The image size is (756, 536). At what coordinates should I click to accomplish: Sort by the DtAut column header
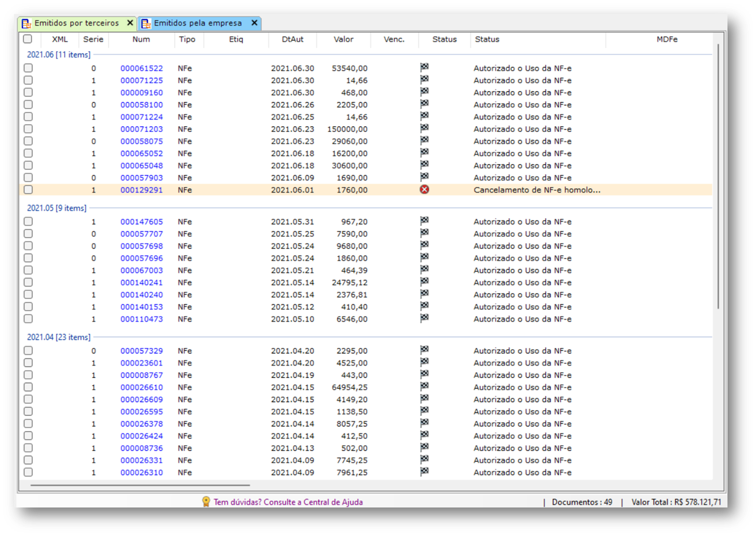coord(293,39)
